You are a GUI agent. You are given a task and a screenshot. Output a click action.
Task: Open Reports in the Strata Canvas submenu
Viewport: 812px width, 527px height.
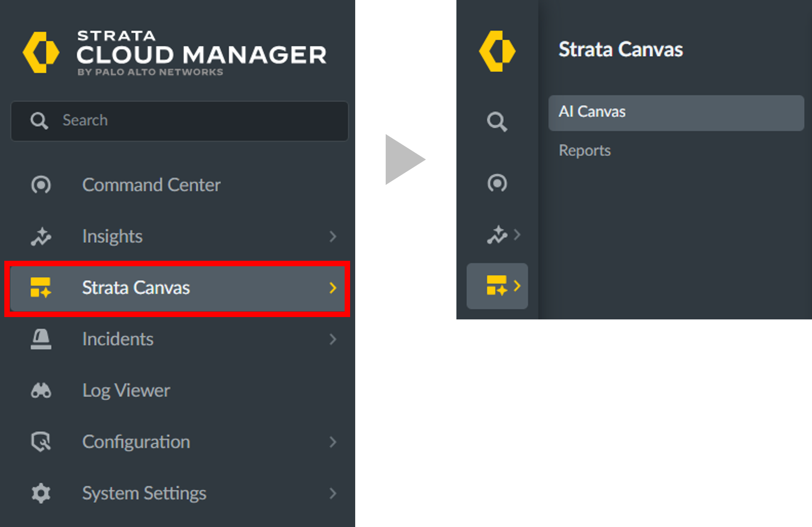(585, 151)
